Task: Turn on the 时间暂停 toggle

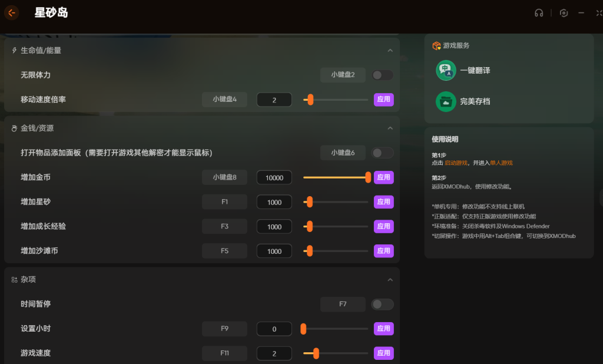Action: coord(382,305)
